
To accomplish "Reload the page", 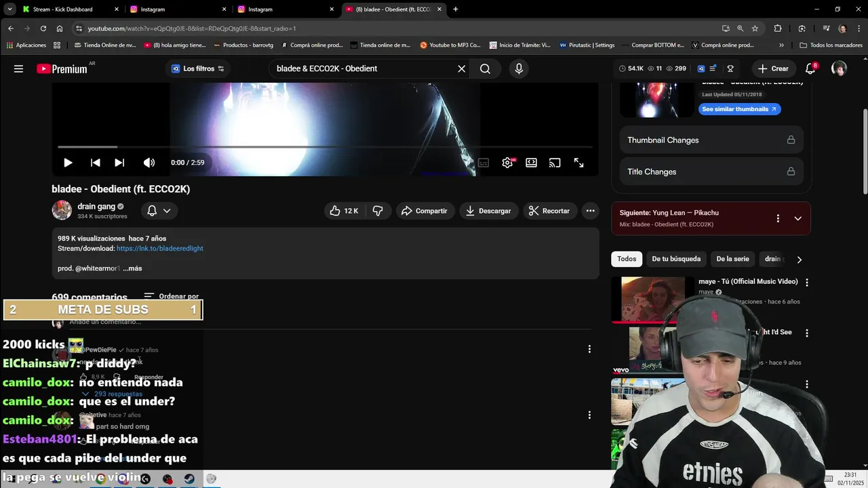I will [x=43, y=28].
